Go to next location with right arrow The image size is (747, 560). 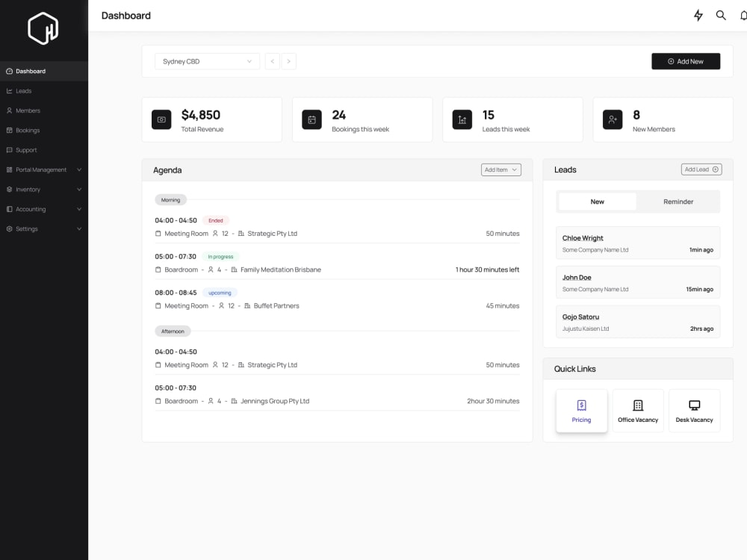288,61
